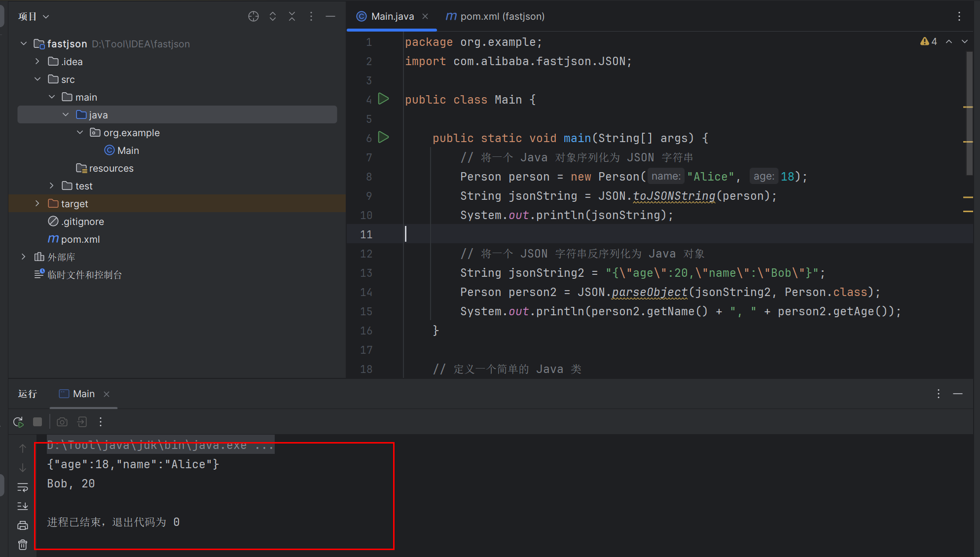Open run toolbar more actions menu

(x=101, y=422)
